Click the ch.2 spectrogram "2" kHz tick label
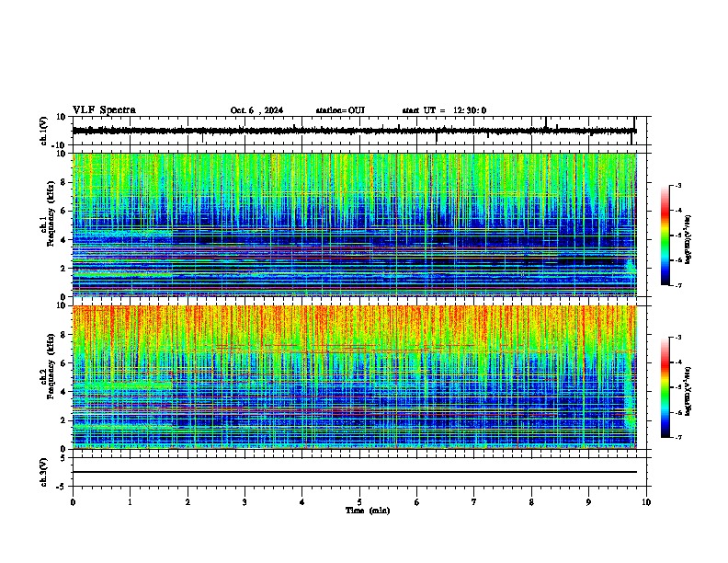The height and width of the screenshot is (563, 728). point(63,420)
